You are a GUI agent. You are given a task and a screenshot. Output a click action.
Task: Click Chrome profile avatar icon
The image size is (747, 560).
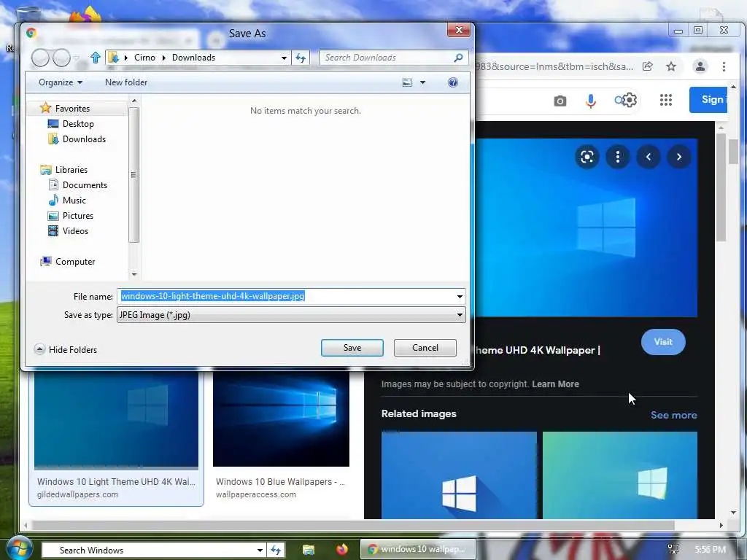(x=700, y=66)
